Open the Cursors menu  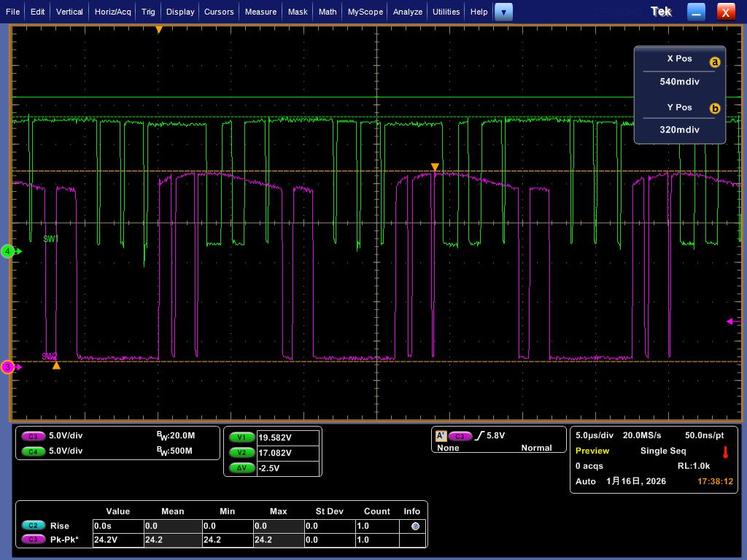point(219,12)
